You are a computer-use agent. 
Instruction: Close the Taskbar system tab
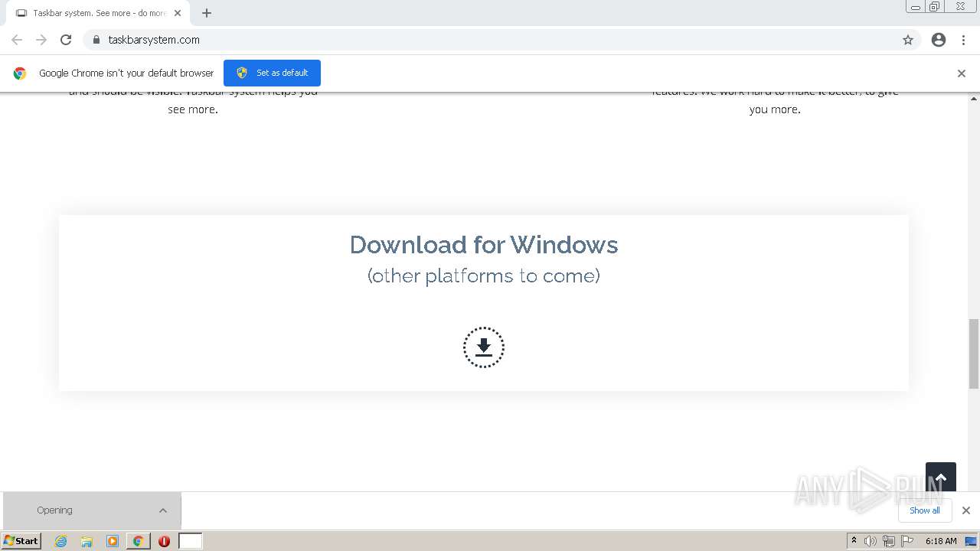(x=178, y=13)
